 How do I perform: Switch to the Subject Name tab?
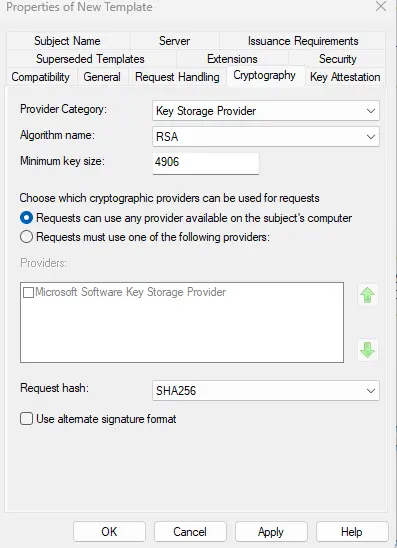coord(67,41)
